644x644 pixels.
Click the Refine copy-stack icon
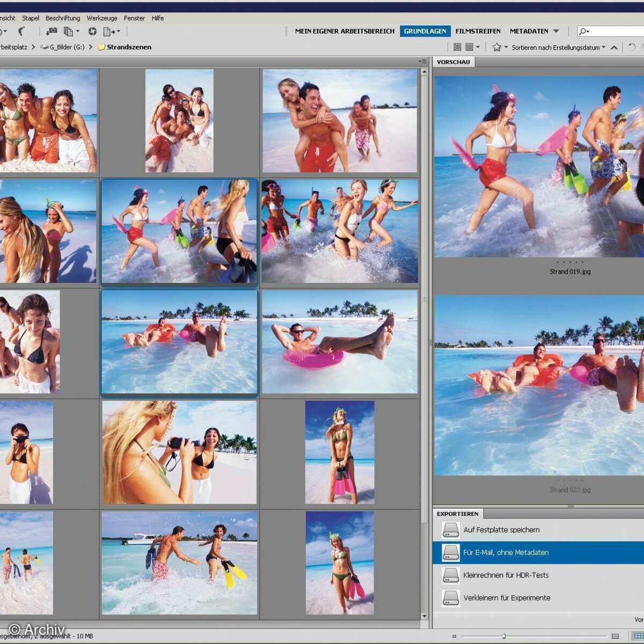[69, 32]
